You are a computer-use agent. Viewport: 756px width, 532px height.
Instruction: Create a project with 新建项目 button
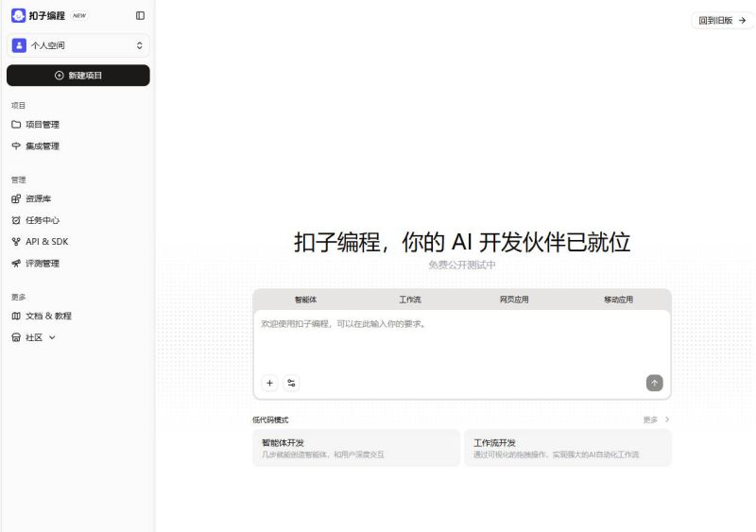pyautogui.click(x=78, y=76)
